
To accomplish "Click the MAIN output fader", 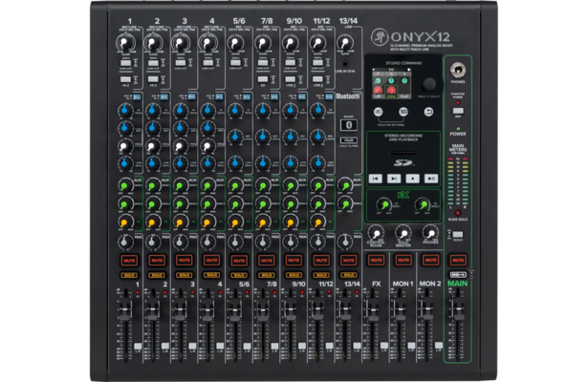I will pyautogui.click(x=458, y=308).
